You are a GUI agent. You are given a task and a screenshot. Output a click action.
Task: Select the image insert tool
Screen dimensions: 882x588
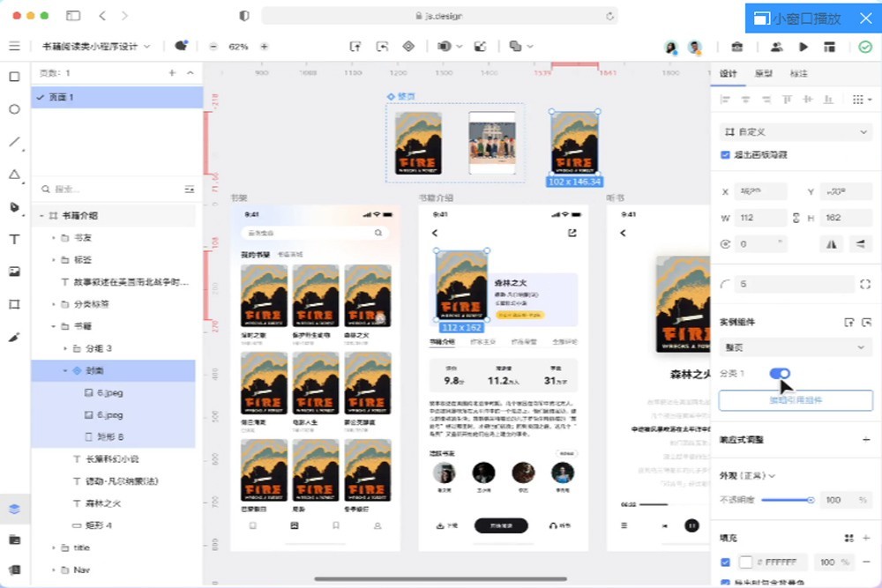click(x=15, y=272)
